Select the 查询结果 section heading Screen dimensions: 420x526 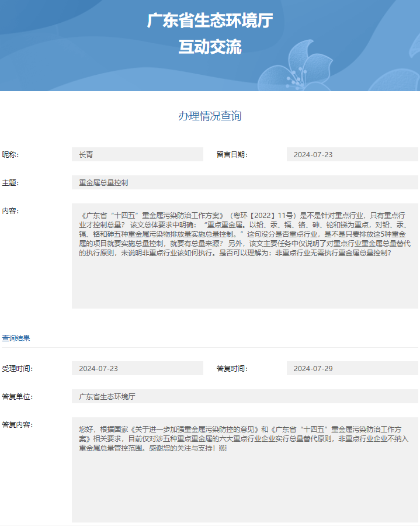pyautogui.click(x=16, y=338)
